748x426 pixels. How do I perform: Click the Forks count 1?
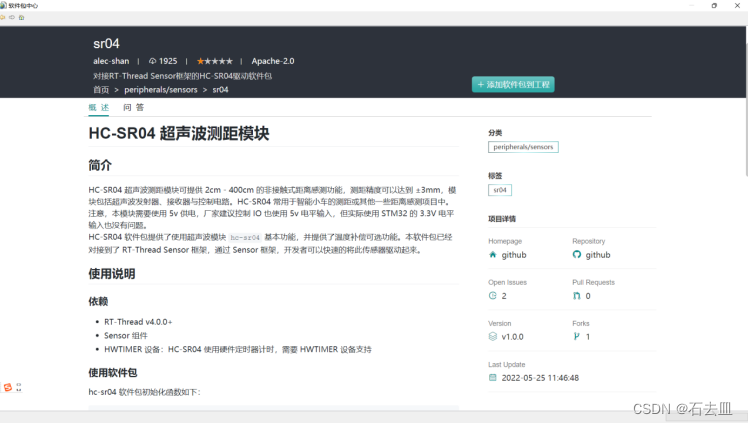pyautogui.click(x=588, y=337)
